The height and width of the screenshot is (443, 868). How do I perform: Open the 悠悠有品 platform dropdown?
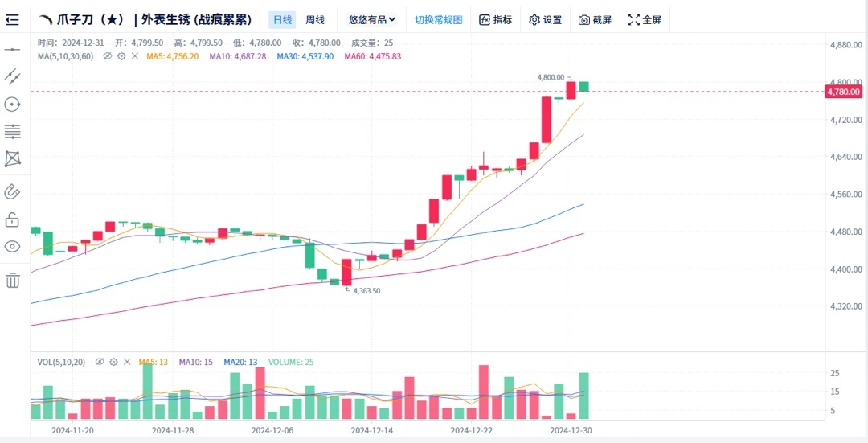click(x=372, y=19)
